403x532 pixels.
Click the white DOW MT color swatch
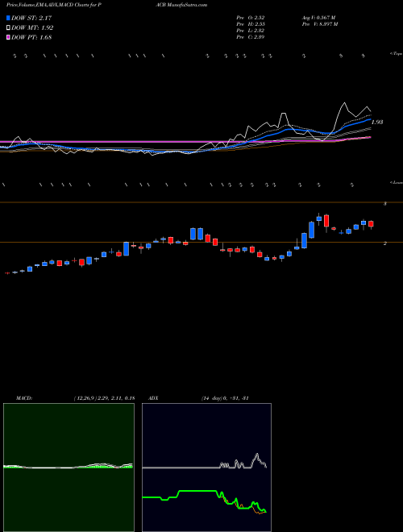(8, 28)
